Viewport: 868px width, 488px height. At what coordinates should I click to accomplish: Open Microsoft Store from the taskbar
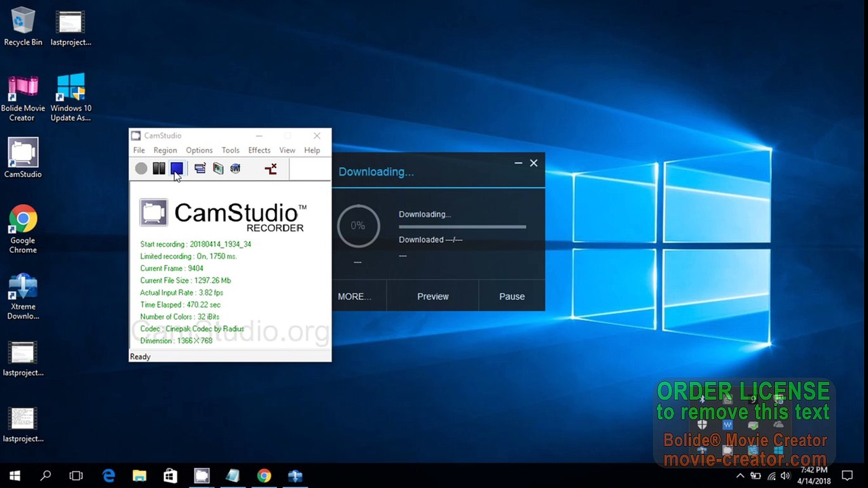(170, 476)
